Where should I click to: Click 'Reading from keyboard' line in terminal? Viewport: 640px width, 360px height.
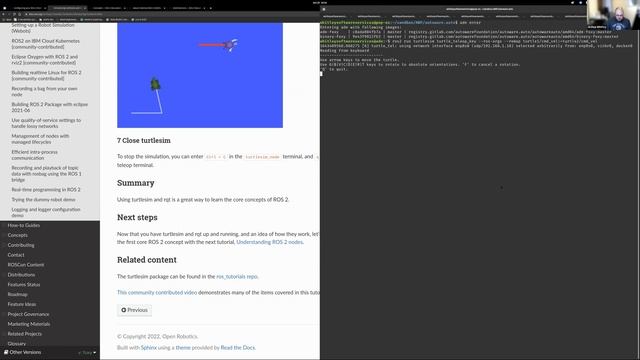[x=344, y=51]
